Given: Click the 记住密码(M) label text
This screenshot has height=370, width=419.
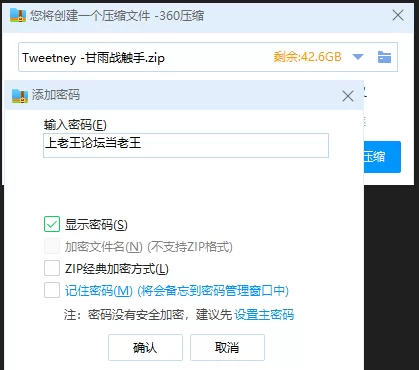Looking at the screenshot, I should click(x=99, y=291).
